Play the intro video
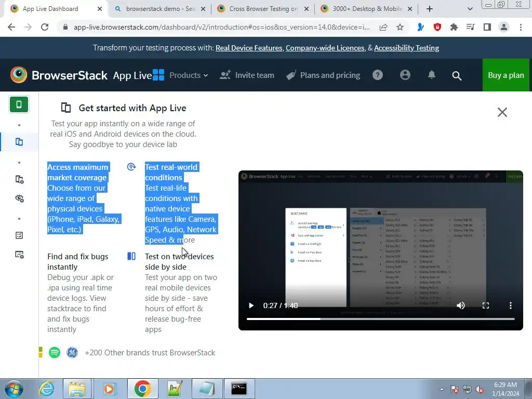The height and width of the screenshot is (399, 532). click(251, 305)
